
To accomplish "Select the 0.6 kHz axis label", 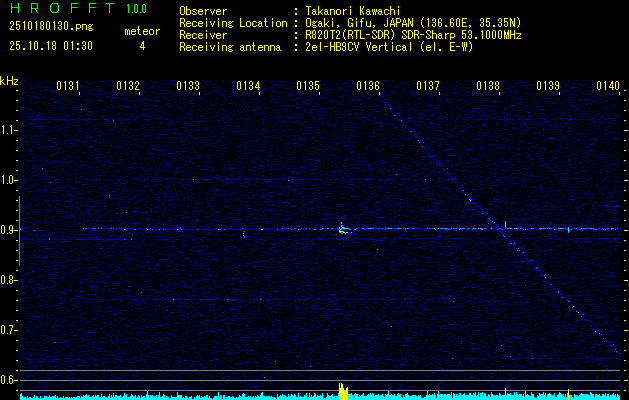I will point(7,380).
